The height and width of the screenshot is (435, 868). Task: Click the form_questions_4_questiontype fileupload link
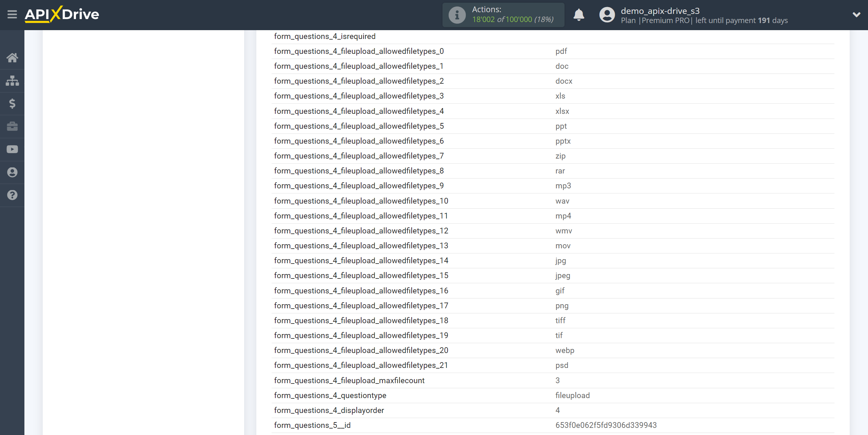(330, 395)
